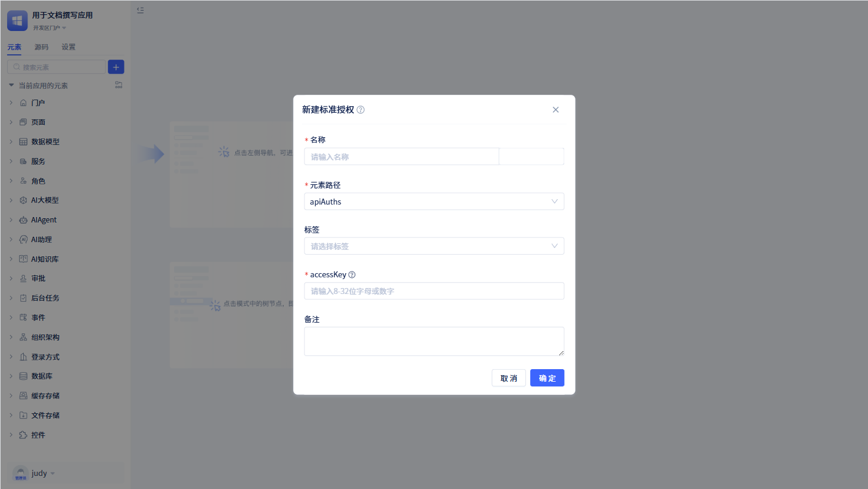Screen dimensions: 868x489
Task: Open the 元素路径 apiAuths dropdown
Action: coord(434,202)
